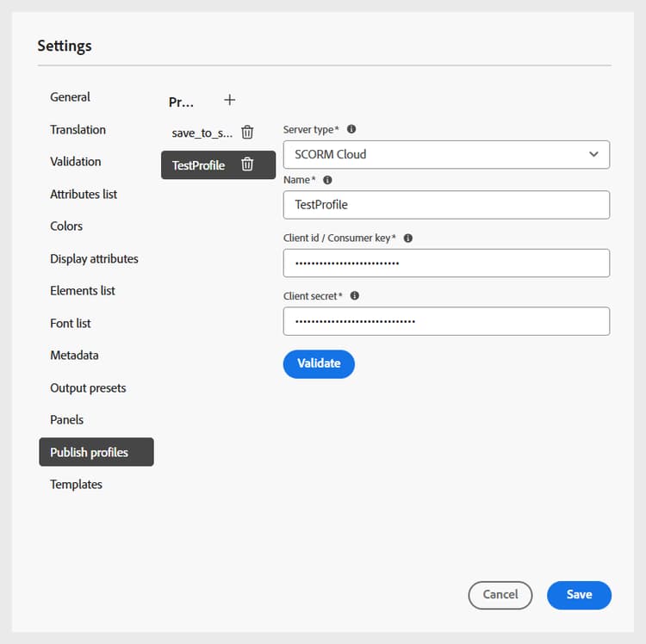Click the Client id / Consumer key field
This screenshot has width=646, height=644.
click(446, 263)
